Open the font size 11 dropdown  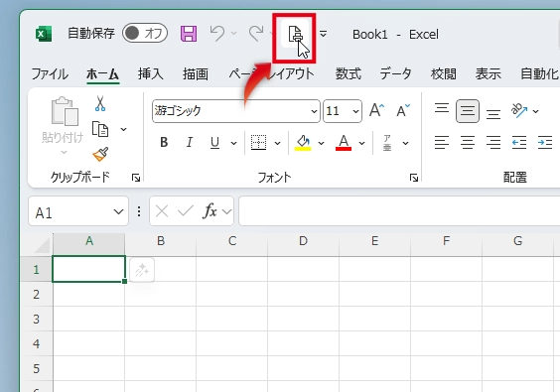click(355, 111)
